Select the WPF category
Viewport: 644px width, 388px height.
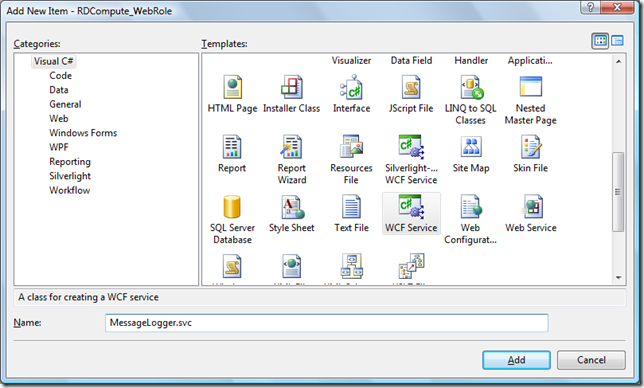59,147
